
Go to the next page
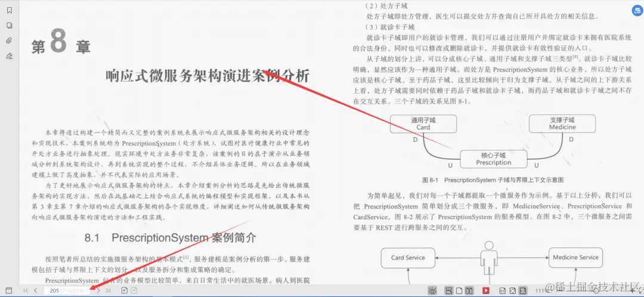click(98, 290)
